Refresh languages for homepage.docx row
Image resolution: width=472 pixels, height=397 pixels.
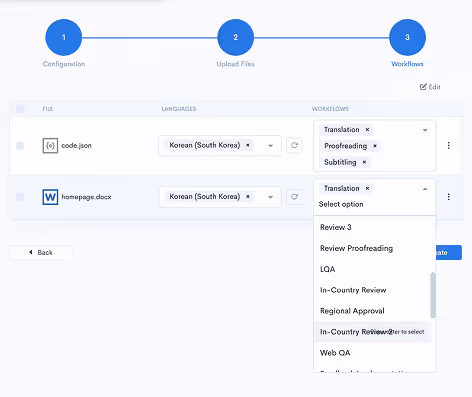coord(294,197)
